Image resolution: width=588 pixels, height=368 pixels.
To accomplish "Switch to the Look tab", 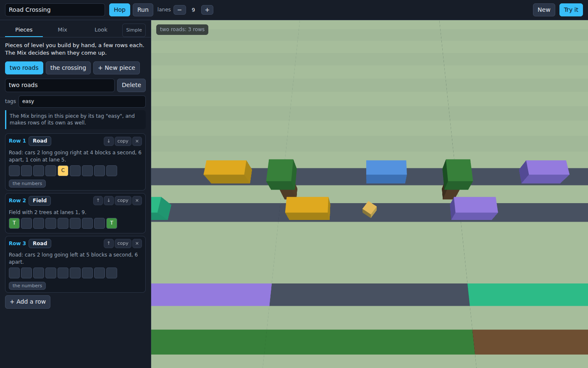I will pyautogui.click(x=101, y=30).
